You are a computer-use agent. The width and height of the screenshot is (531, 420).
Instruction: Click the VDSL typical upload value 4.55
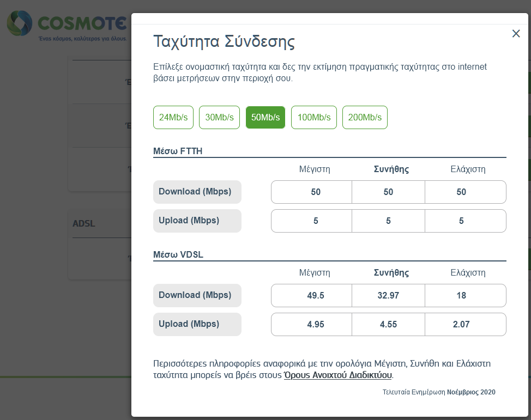pyautogui.click(x=388, y=324)
